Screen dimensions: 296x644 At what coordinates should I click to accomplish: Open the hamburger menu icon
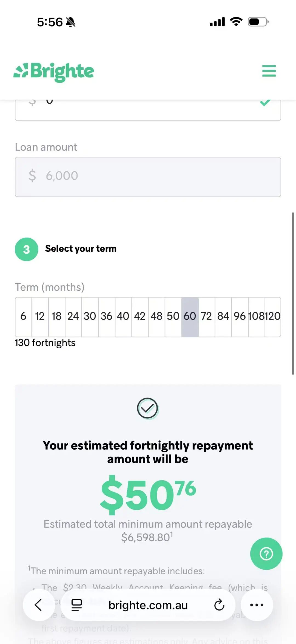(x=269, y=71)
